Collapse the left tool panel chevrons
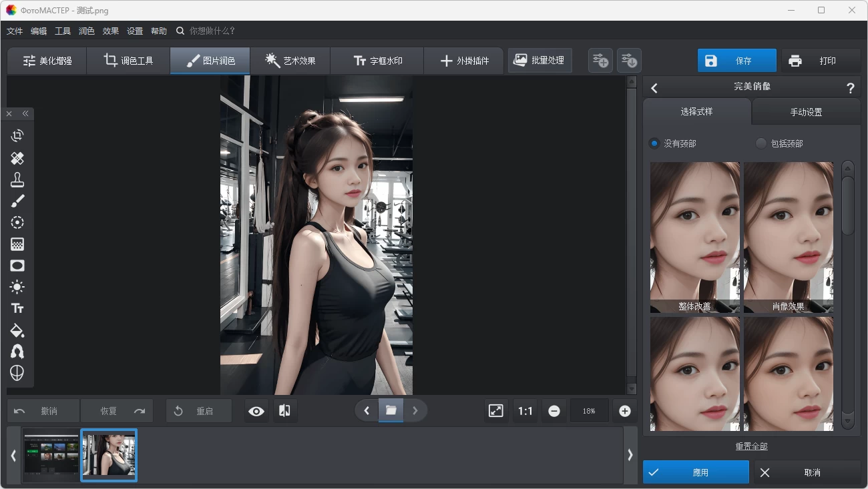868x489 pixels. [25, 113]
